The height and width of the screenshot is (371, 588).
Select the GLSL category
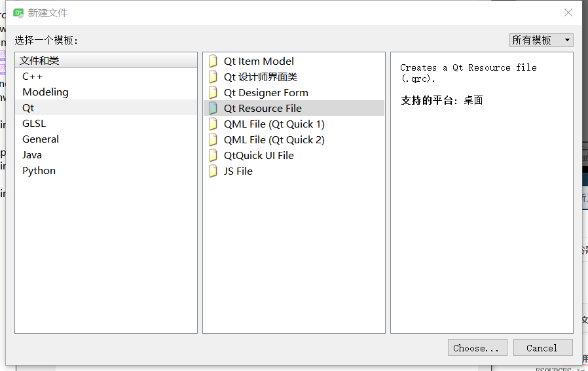point(106,124)
